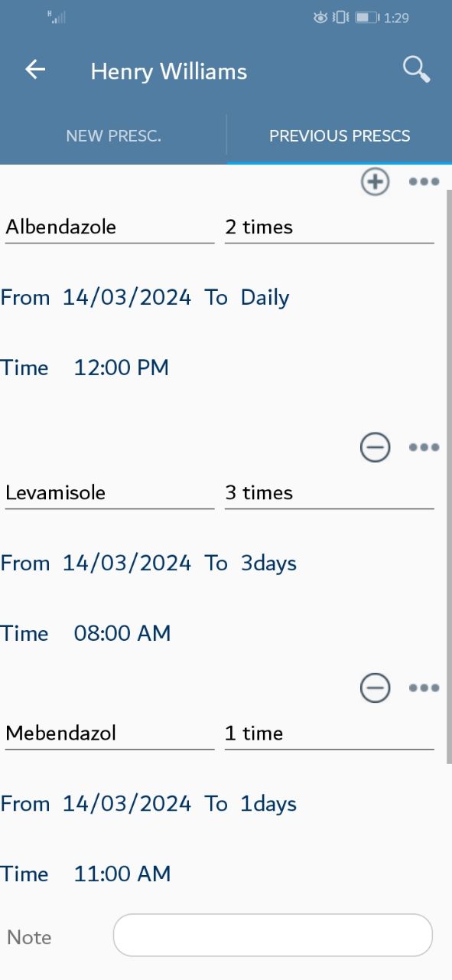Edit the Albendazole medicine name field

[109, 227]
